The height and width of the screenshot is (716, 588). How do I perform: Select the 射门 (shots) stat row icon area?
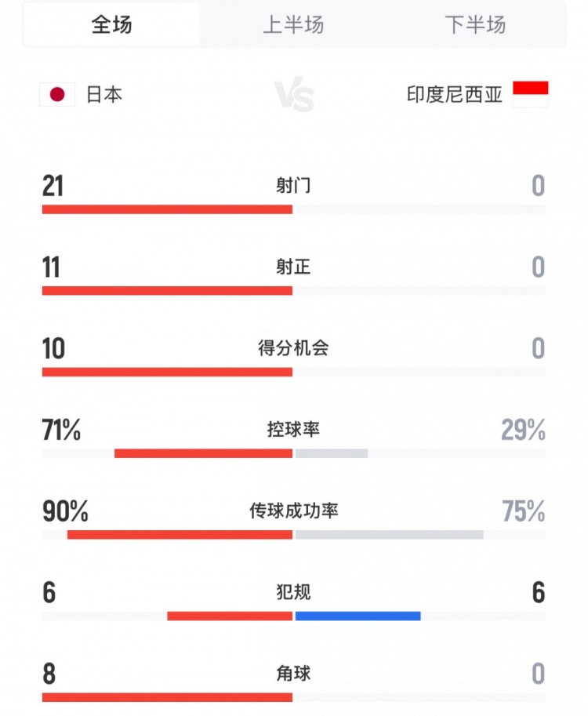click(294, 186)
